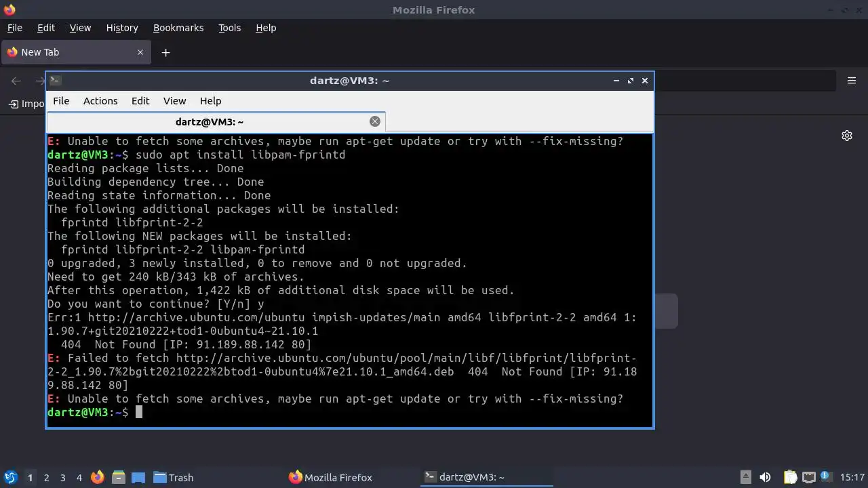Open Firefox View menu
Screen dimensions: 868x488
80,28
